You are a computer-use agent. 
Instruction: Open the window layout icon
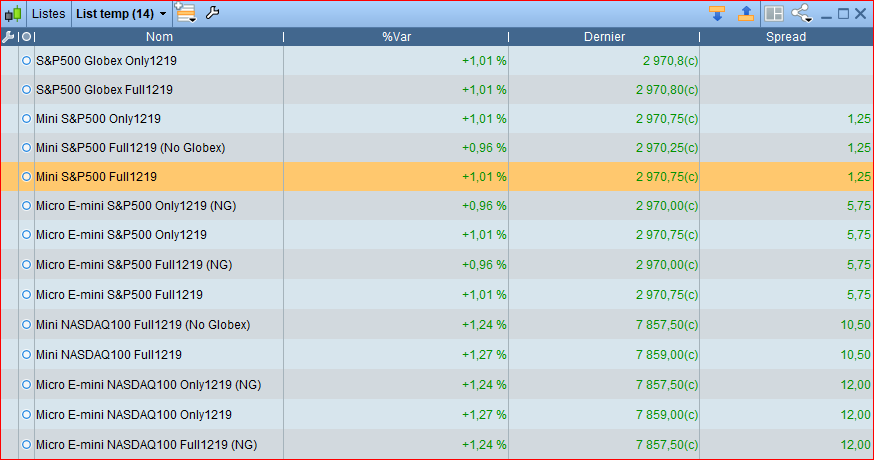tap(774, 13)
